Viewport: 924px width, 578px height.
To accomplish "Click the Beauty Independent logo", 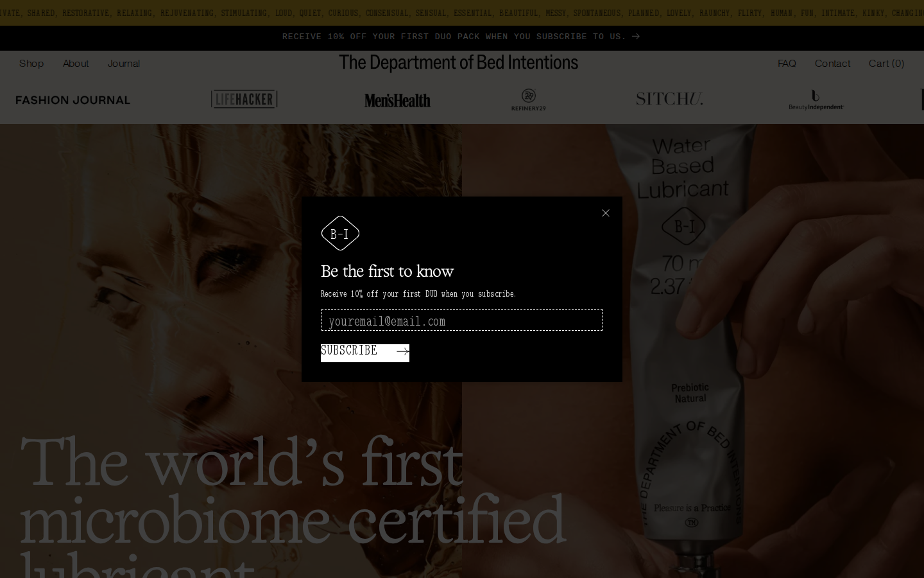I will tap(816, 100).
